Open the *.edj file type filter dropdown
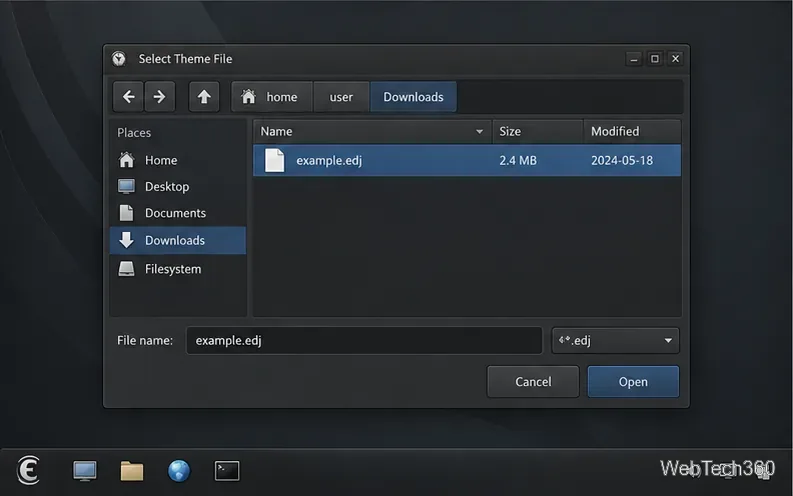 (615, 340)
